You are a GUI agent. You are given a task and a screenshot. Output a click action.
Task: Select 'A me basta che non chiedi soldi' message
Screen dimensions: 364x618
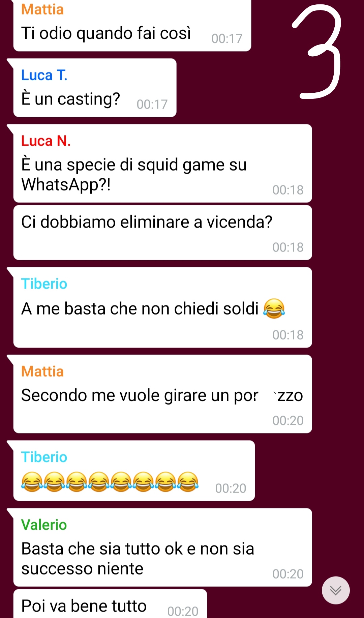pos(162,307)
